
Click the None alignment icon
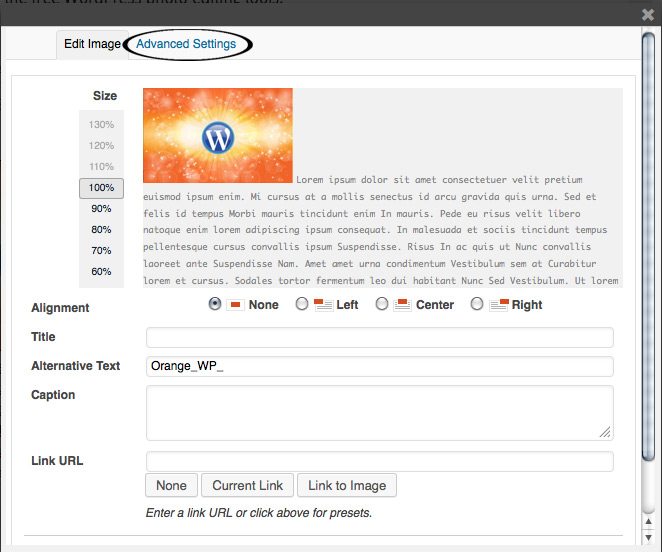coord(236,305)
